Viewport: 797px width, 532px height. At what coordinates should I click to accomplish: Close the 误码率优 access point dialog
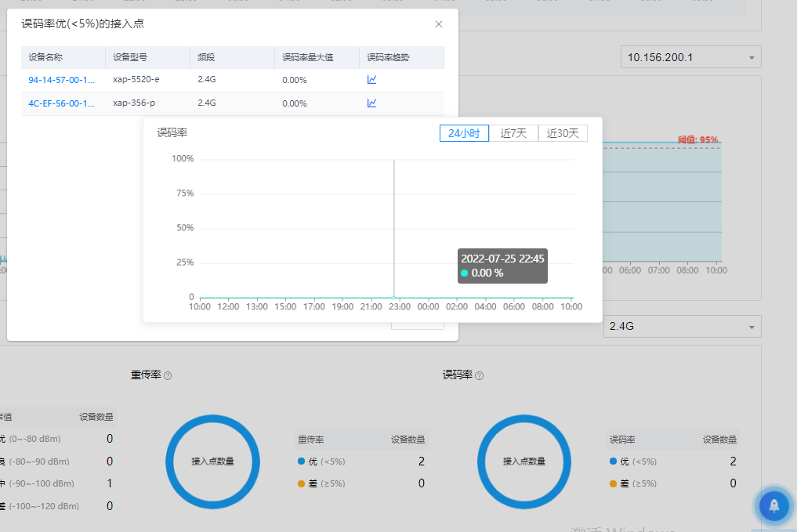click(x=439, y=24)
